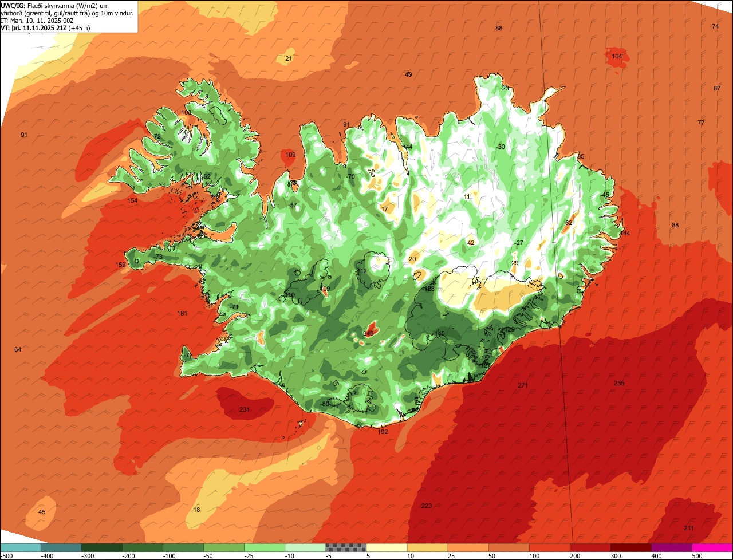Click the UWC/IG title line in the info box
This screenshot has height=560, width=733.
pyautogui.click(x=55, y=5)
